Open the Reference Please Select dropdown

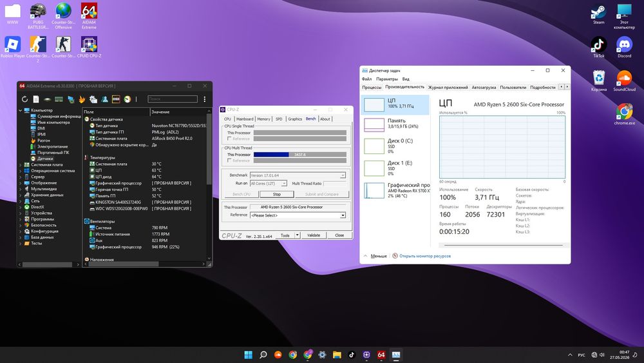coord(343,215)
